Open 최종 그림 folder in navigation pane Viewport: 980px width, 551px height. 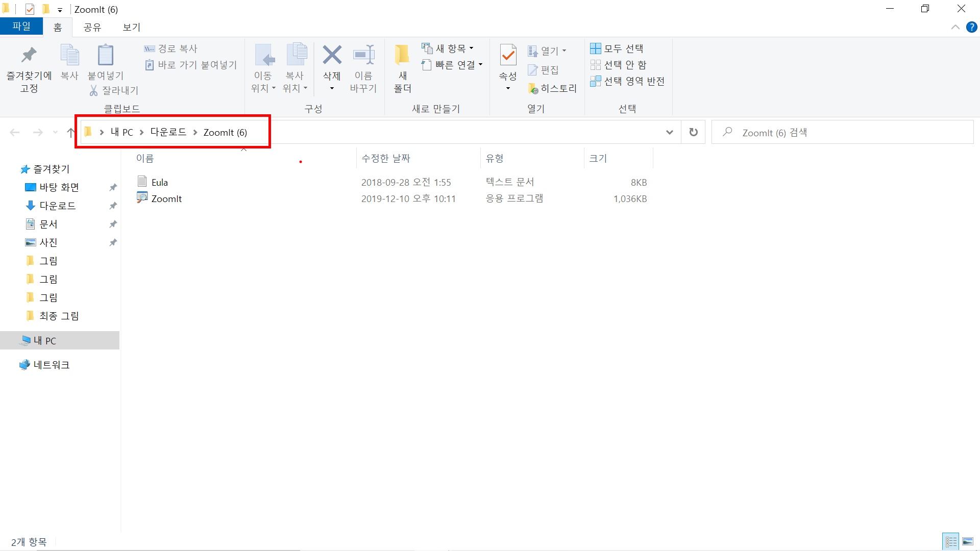[x=59, y=316]
